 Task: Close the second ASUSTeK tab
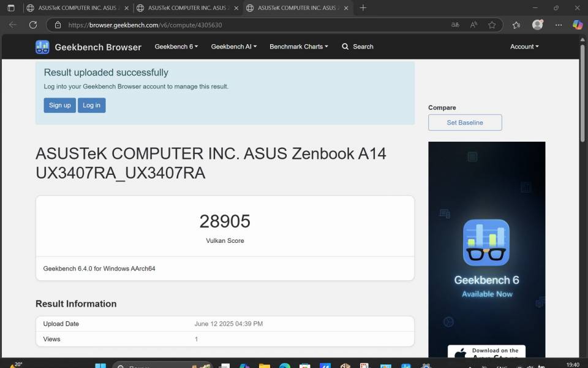[x=236, y=8]
